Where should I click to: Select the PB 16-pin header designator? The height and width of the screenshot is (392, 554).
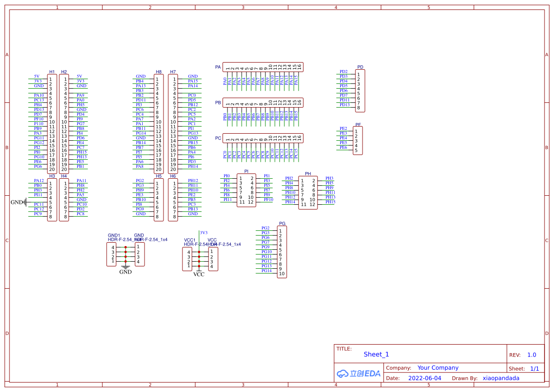pos(218,103)
